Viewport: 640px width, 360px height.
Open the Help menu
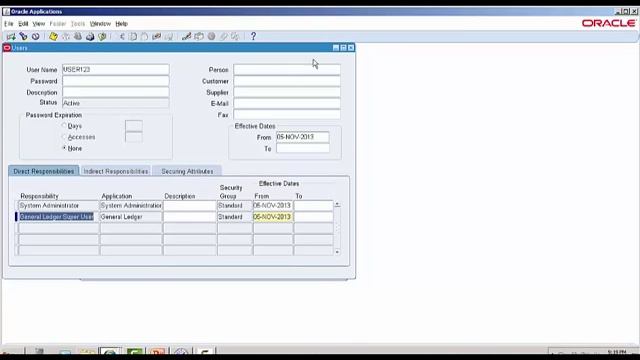tap(122, 24)
